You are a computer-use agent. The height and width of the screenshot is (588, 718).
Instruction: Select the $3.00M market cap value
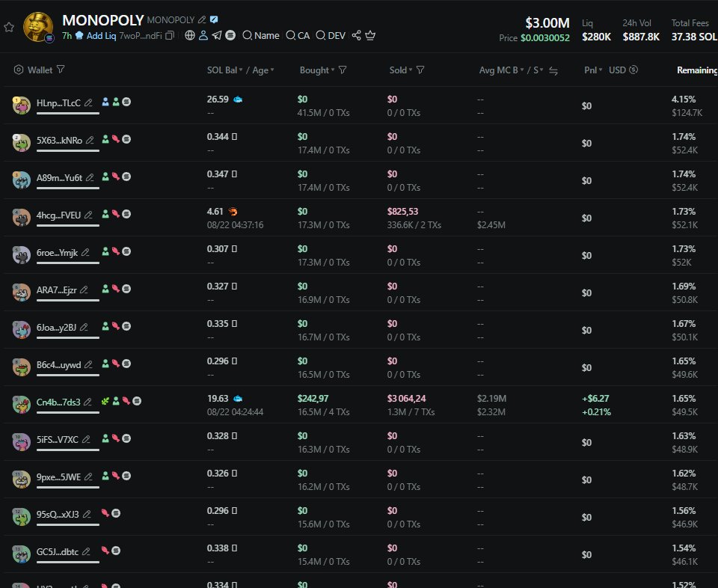click(547, 23)
